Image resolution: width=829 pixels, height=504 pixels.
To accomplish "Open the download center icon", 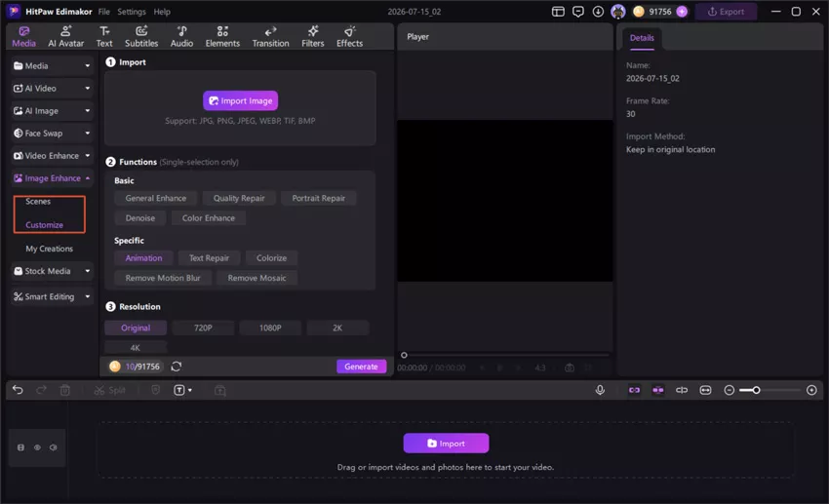I will pos(598,12).
